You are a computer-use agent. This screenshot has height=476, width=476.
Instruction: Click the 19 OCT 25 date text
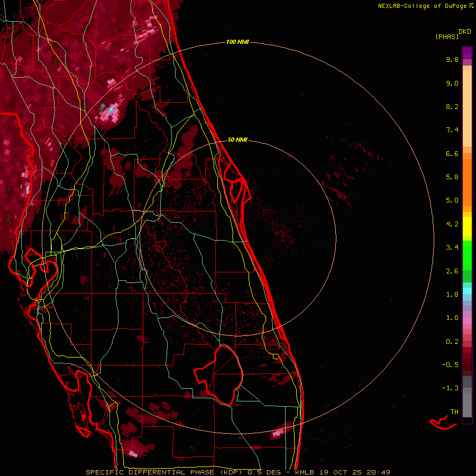(x=341, y=472)
